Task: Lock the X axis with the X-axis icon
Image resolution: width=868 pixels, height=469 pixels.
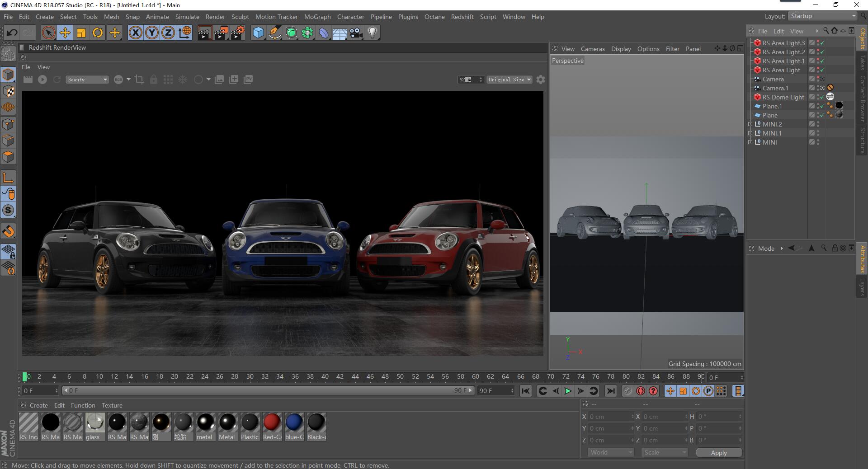Action: point(135,33)
